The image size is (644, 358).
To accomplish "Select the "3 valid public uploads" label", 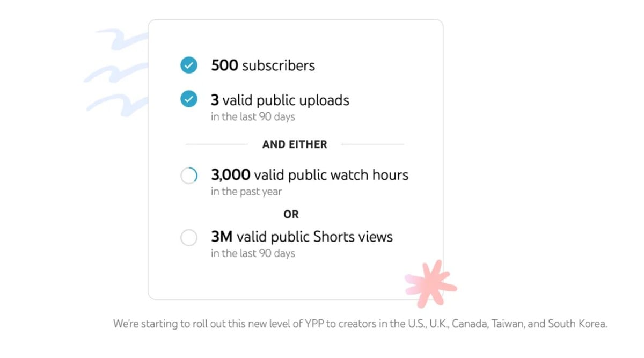I will coord(280,100).
